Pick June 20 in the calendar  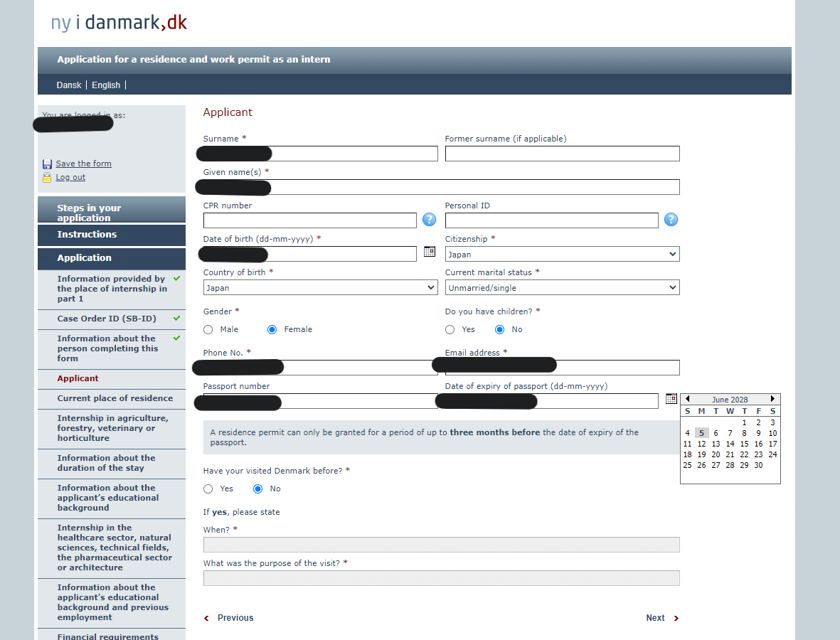click(x=716, y=454)
